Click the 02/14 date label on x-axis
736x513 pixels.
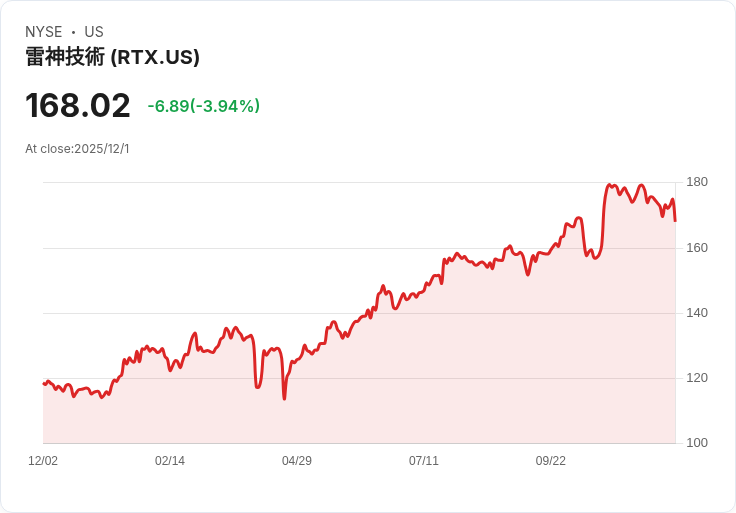point(170,461)
